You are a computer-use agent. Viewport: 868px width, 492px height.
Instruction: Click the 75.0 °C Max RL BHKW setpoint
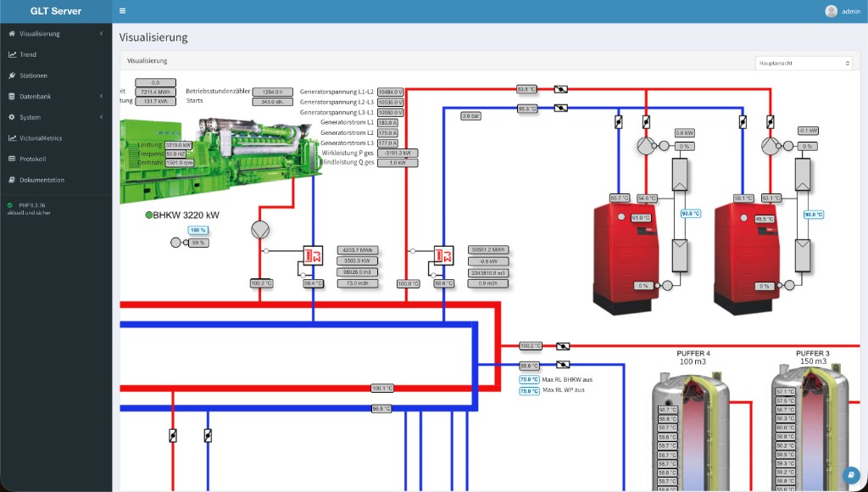pyautogui.click(x=529, y=379)
